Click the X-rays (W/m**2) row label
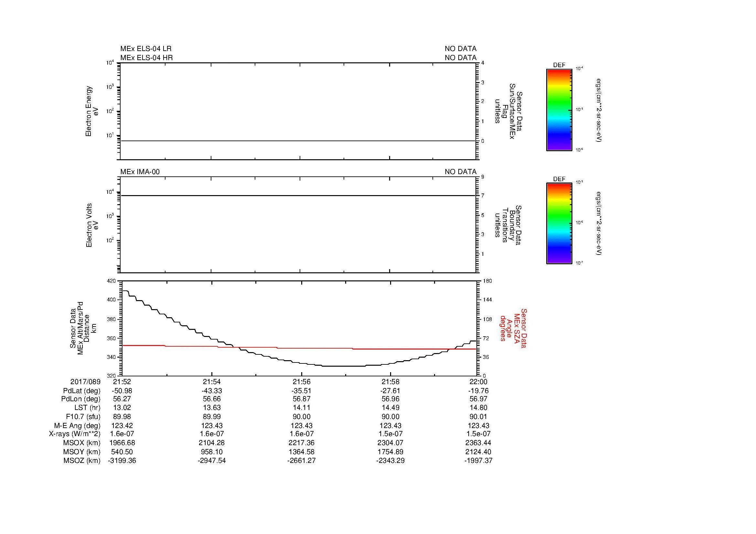756x534 pixels. pos(74,434)
